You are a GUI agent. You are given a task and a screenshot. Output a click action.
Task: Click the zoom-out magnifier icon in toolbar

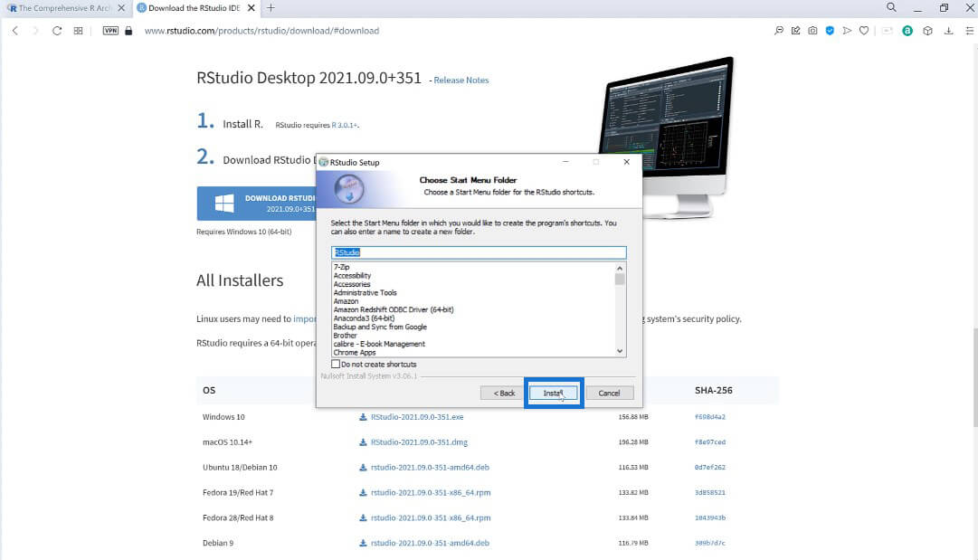pyautogui.click(x=778, y=31)
